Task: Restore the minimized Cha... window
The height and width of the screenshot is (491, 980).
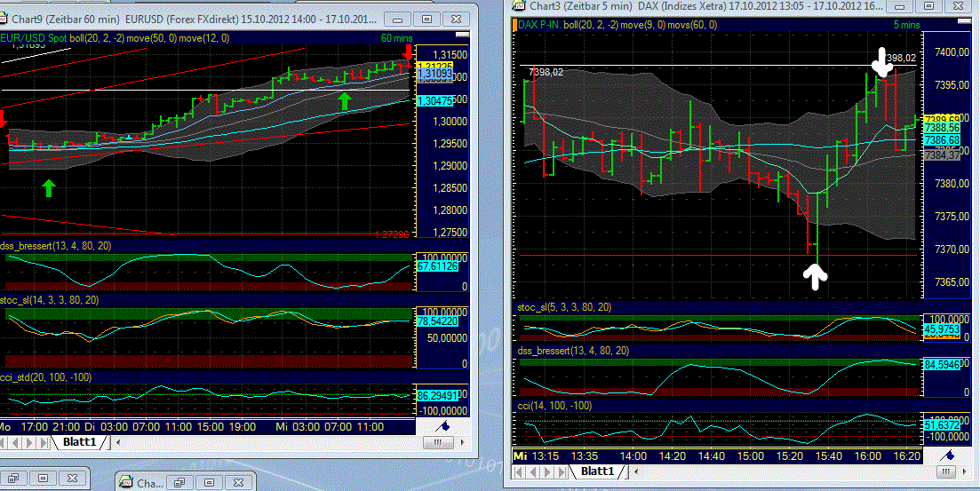Action: [x=179, y=482]
